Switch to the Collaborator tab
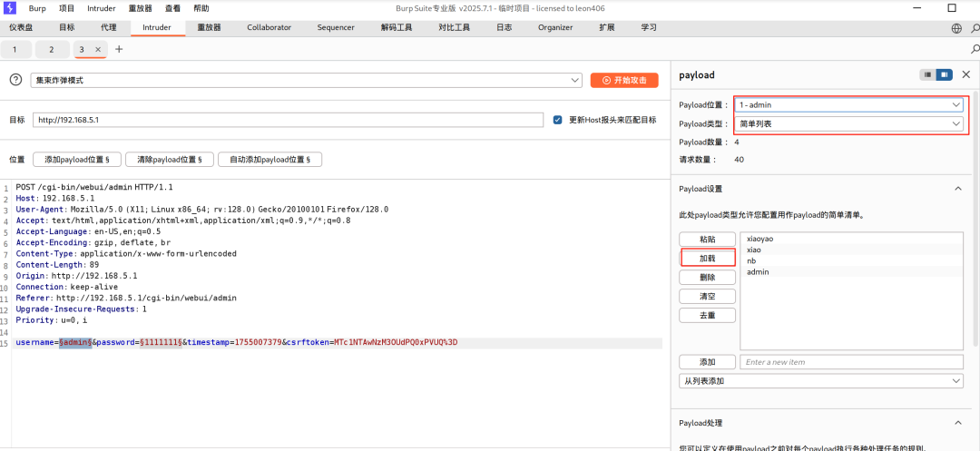The height and width of the screenshot is (451, 980). coord(269,27)
